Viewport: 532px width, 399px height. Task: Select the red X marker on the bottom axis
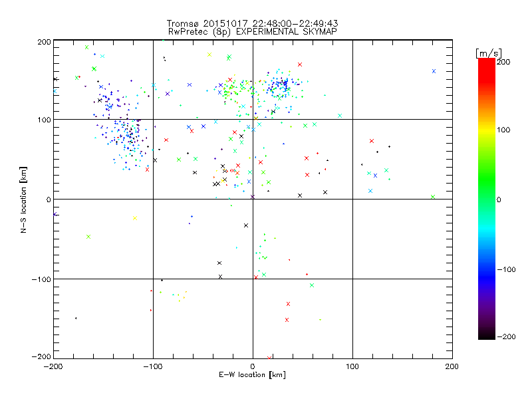point(269,358)
